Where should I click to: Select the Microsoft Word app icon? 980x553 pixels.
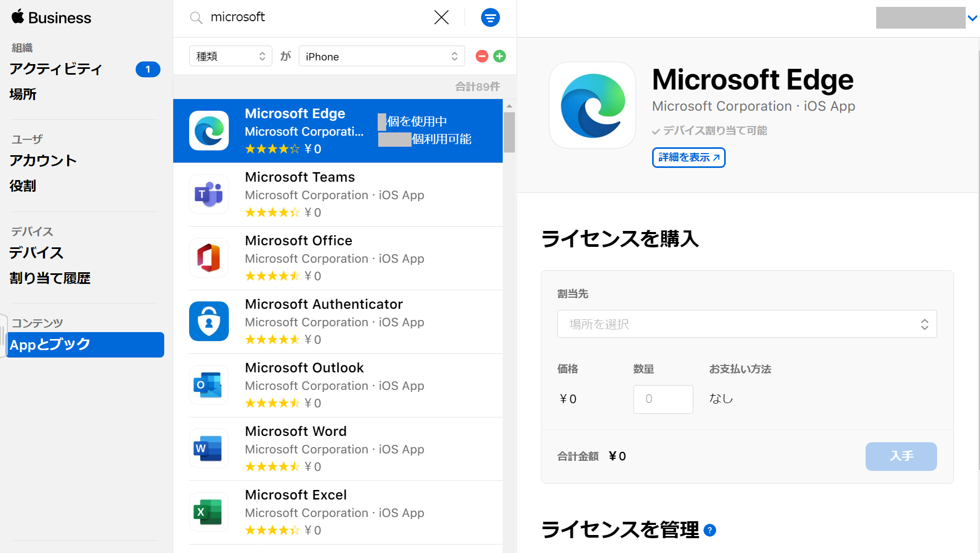(209, 449)
